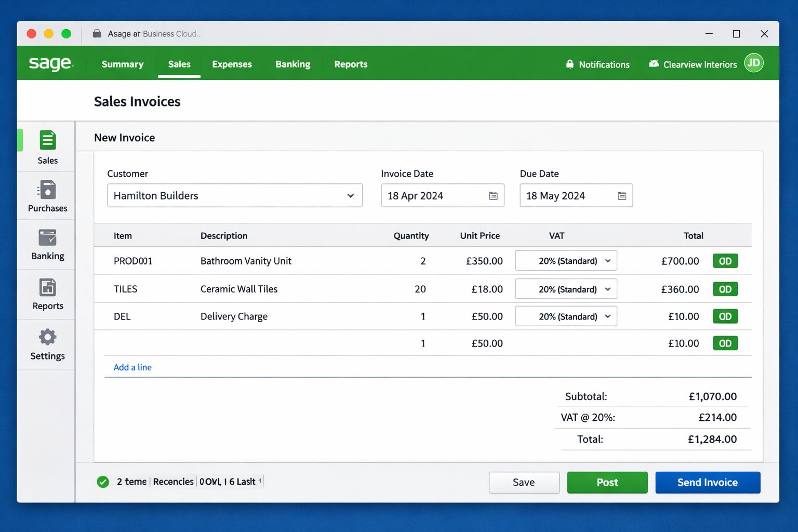Open VAT dropdown for Delivery Charge
This screenshot has width=798, height=532.
(x=566, y=316)
